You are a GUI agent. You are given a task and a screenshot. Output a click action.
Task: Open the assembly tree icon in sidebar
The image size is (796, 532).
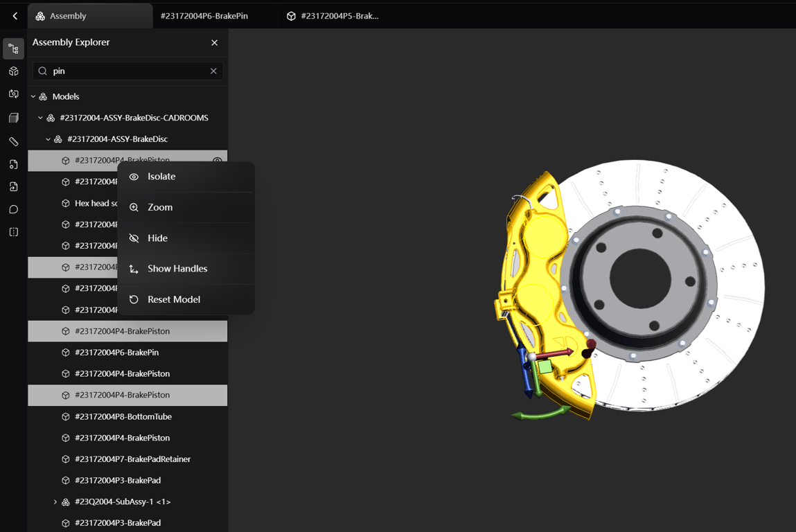point(14,48)
